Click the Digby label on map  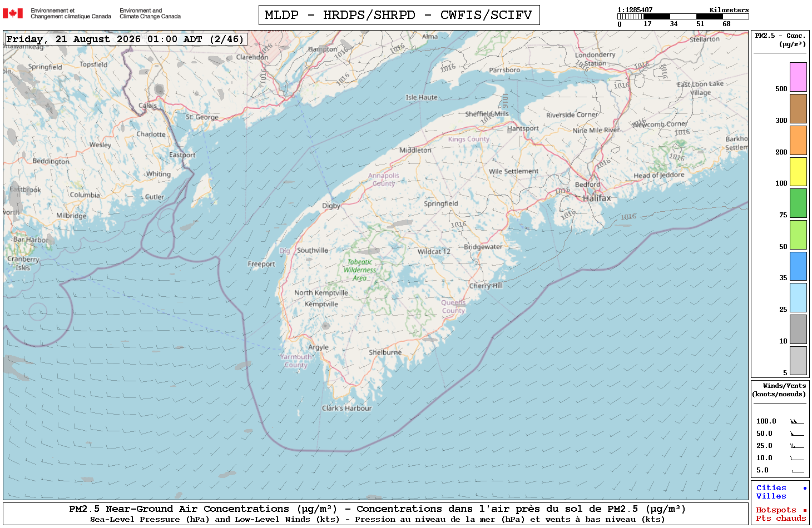[x=331, y=206]
